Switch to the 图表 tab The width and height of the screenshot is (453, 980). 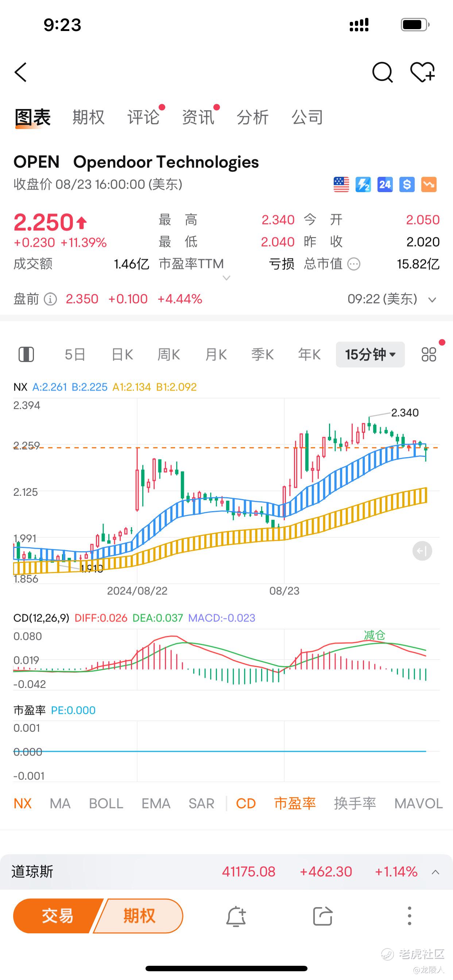click(x=33, y=117)
